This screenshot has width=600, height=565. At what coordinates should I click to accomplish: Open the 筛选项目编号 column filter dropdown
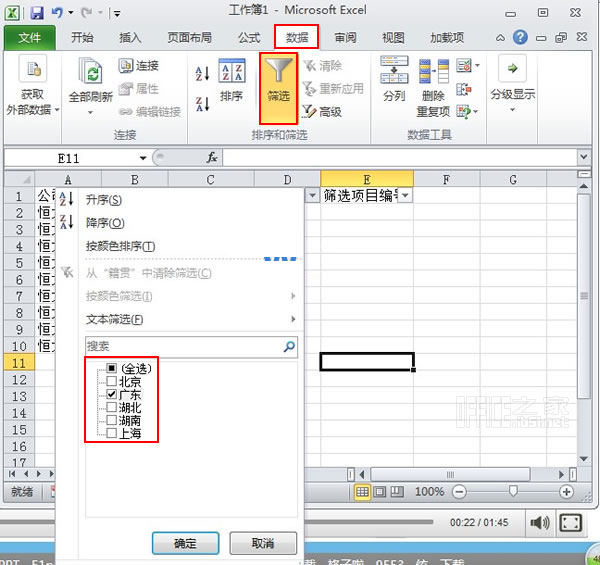point(404,196)
